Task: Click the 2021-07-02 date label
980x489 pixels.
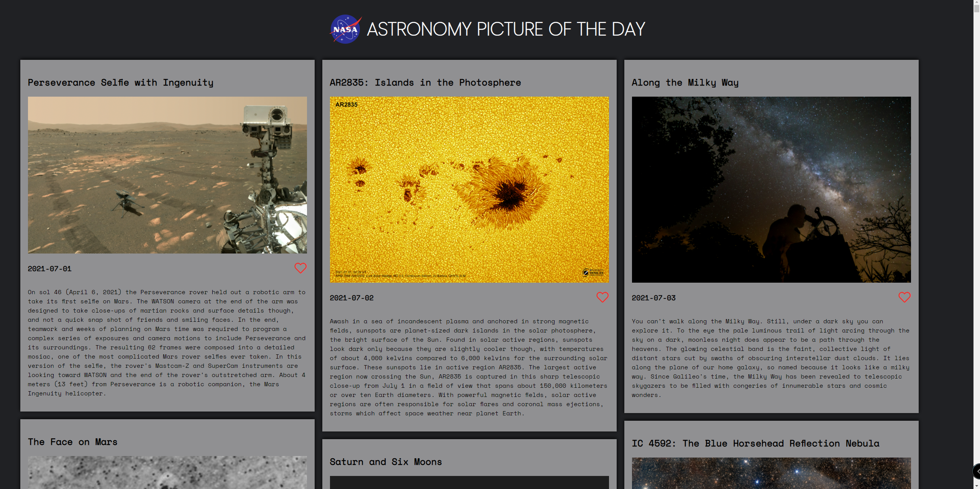Action: coord(351,298)
